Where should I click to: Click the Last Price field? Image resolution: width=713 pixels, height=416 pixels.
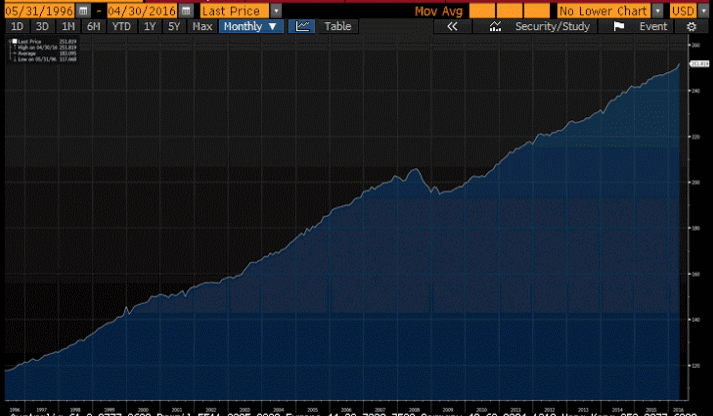coord(235,10)
